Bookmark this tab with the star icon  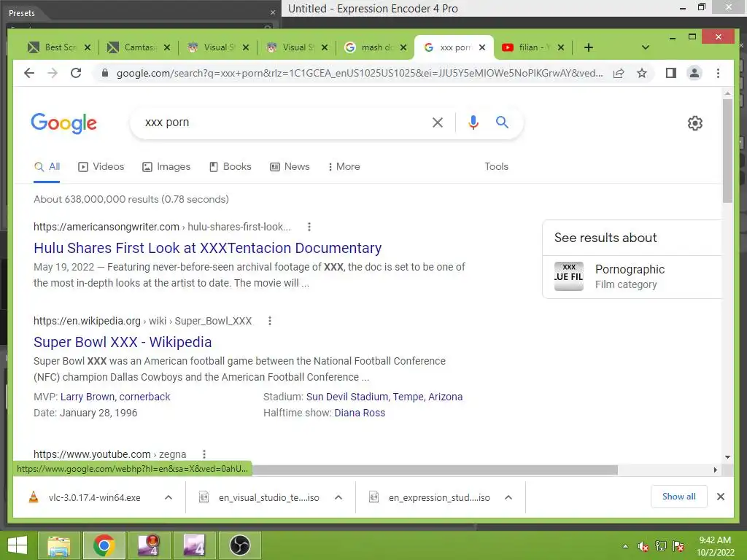(x=642, y=73)
